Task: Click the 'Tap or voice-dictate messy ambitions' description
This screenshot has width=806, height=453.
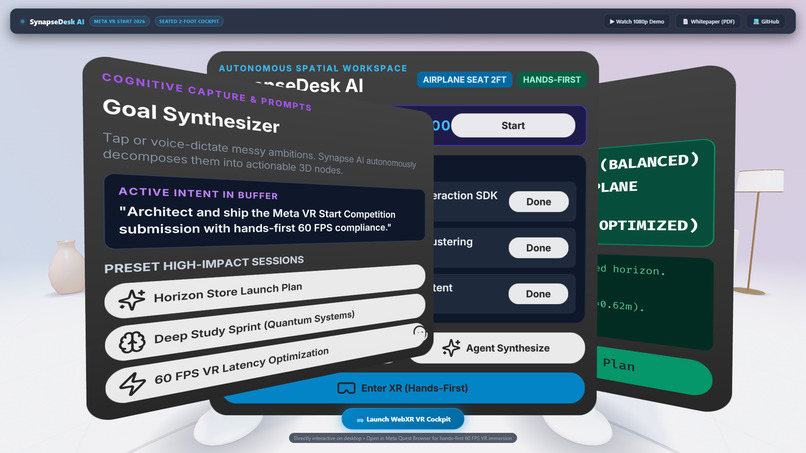Action: [x=259, y=153]
